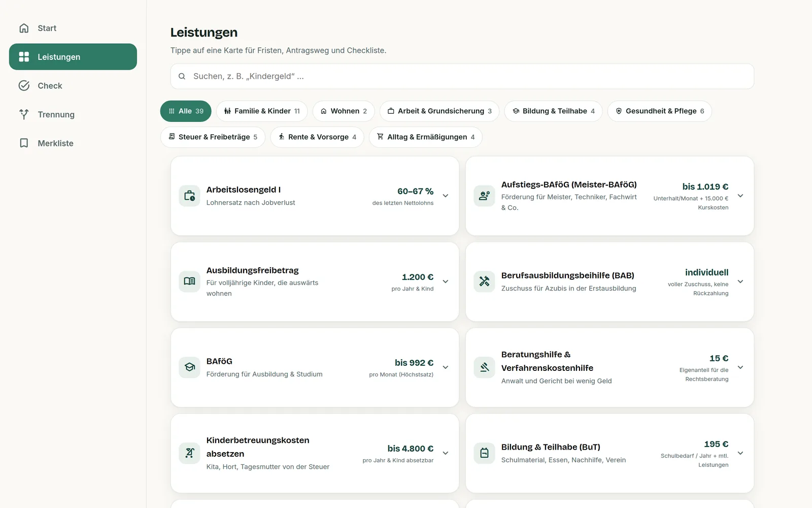The height and width of the screenshot is (508, 812).
Task: Click the 'bis 992 €' amount text
Action: click(414, 363)
